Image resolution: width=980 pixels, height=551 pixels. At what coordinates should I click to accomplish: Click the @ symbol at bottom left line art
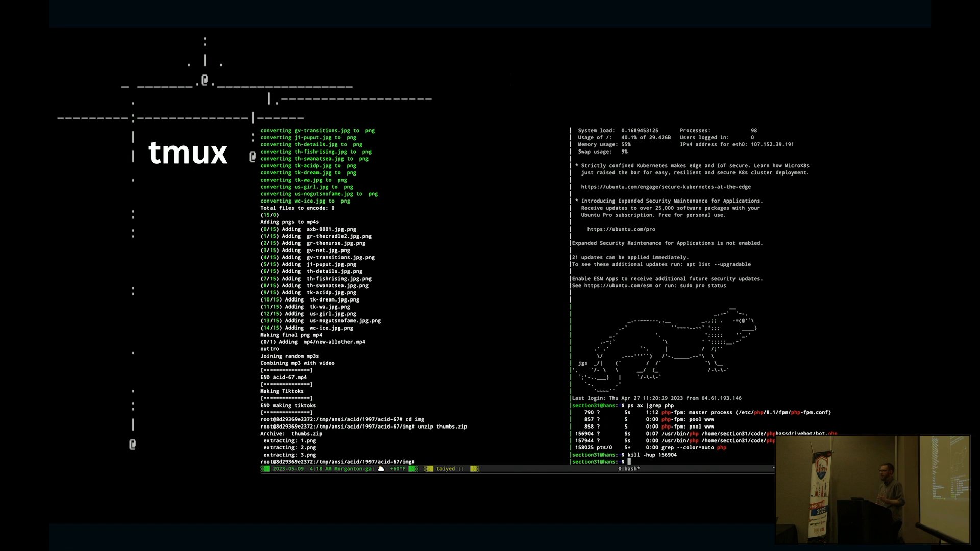[132, 444]
